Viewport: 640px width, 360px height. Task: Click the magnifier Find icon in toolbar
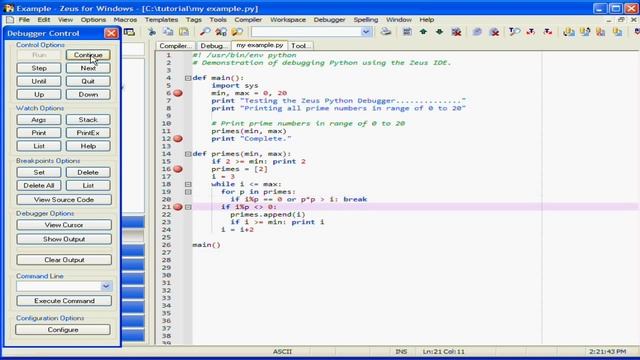pyautogui.click(x=205, y=32)
